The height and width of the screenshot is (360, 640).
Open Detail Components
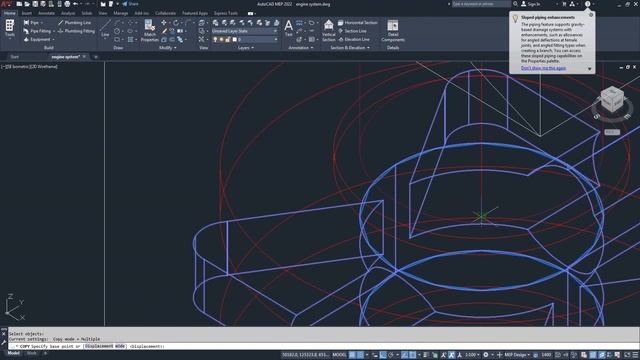pos(393,31)
